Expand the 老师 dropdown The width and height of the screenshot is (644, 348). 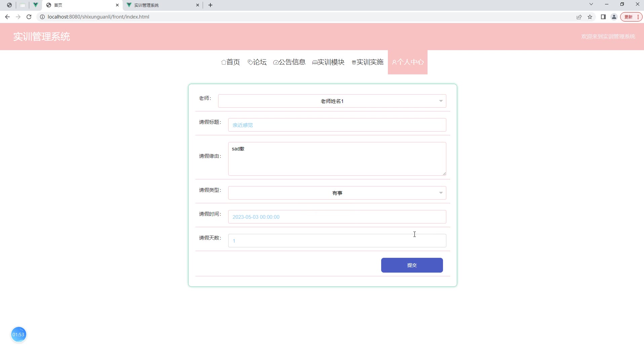pyautogui.click(x=332, y=101)
